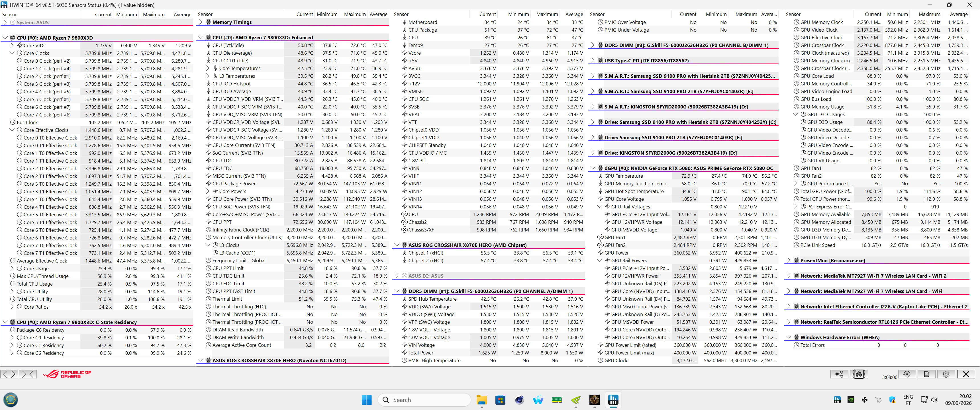Open sensor settings with the gear button
This screenshot has width=980, height=410.
click(x=946, y=374)
